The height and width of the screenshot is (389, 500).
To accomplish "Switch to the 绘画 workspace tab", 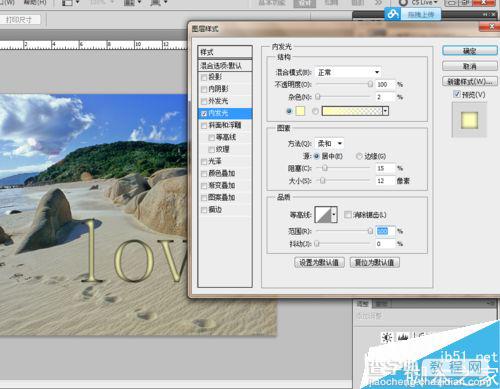I will [331, 3].
